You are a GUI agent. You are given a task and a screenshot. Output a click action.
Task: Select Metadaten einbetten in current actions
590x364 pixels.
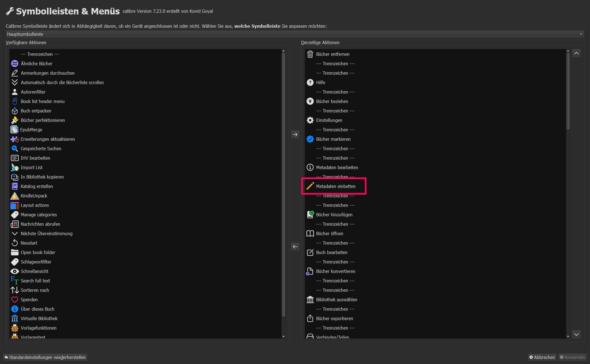coord(335,186)
